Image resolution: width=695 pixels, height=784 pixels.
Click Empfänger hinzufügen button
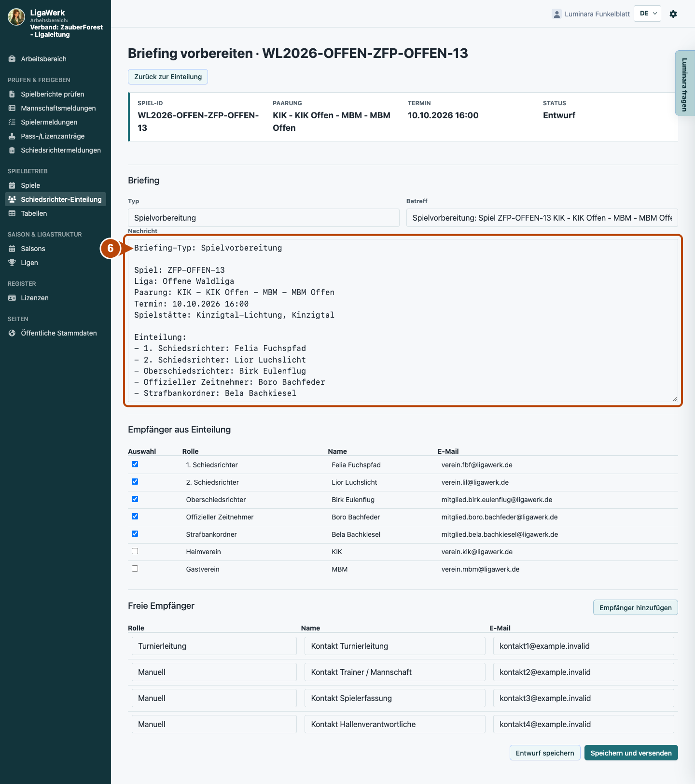pos(635,608)
